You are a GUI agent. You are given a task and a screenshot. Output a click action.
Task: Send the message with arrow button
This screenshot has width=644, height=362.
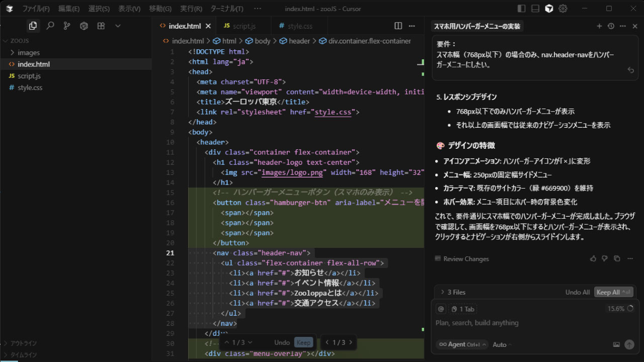(629, 344)
